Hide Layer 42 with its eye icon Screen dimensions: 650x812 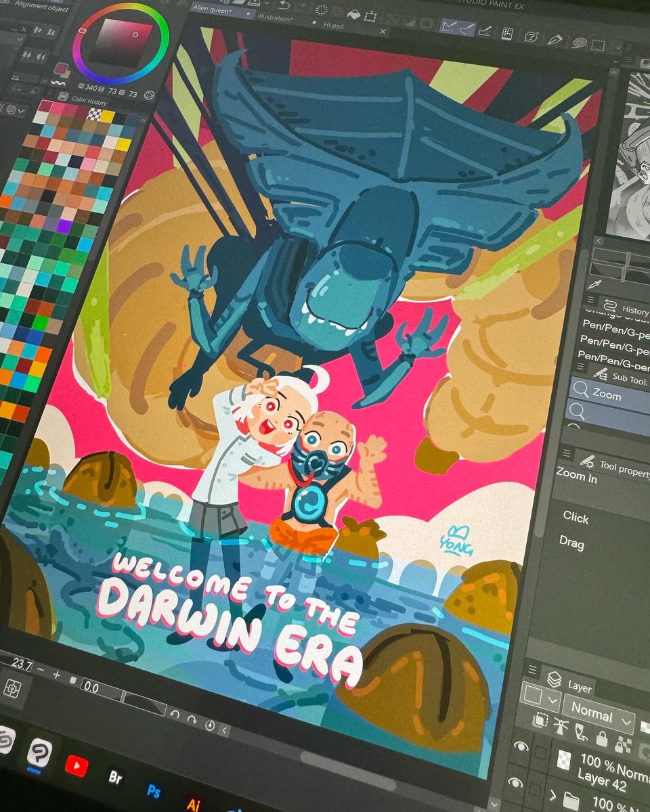pyautogui.click(x=521, y=746)
